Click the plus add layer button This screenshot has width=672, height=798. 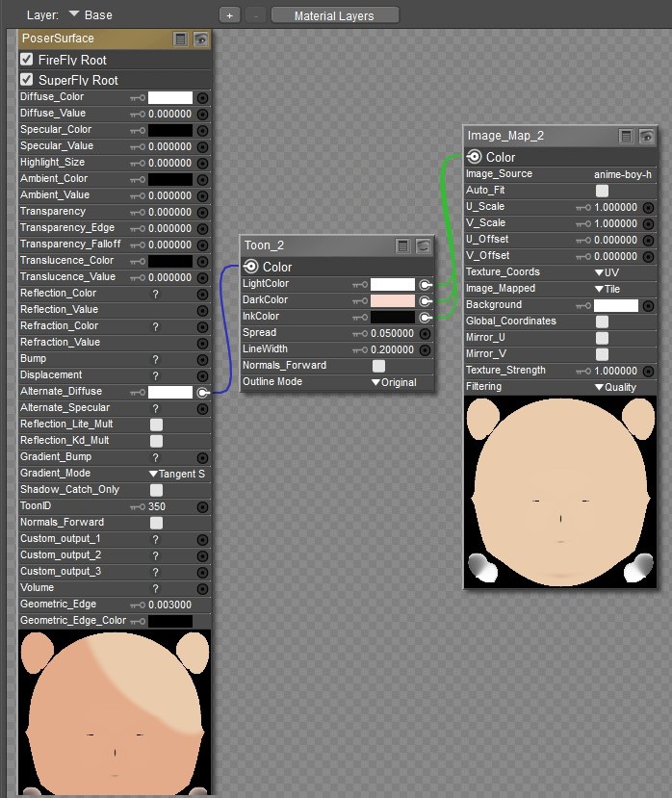pyautogui.click(x=229, y=15)
